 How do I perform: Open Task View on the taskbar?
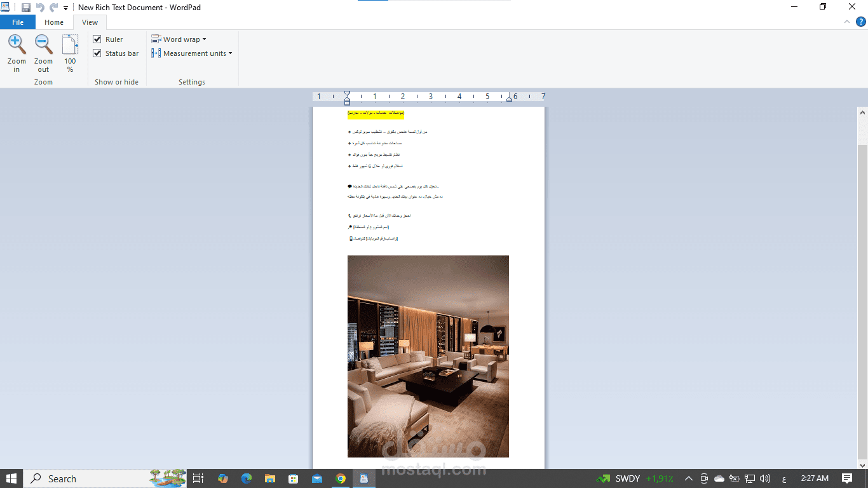coord(198,478)
